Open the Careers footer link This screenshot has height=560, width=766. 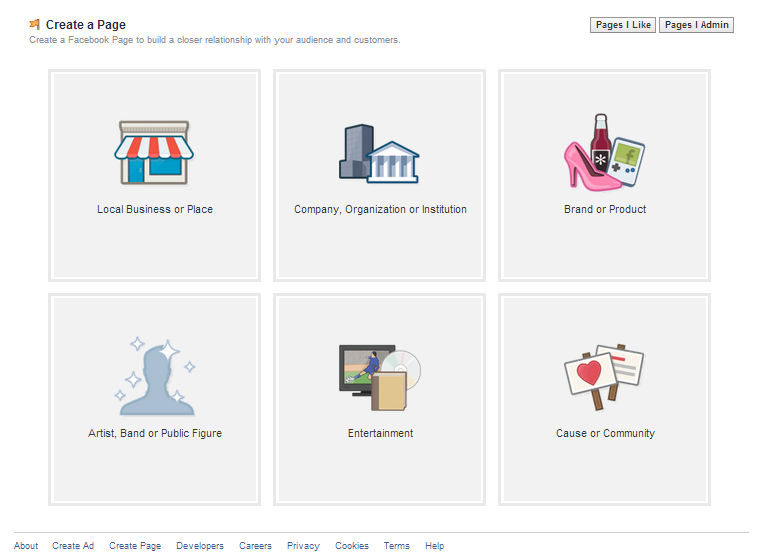click(255, 546)
